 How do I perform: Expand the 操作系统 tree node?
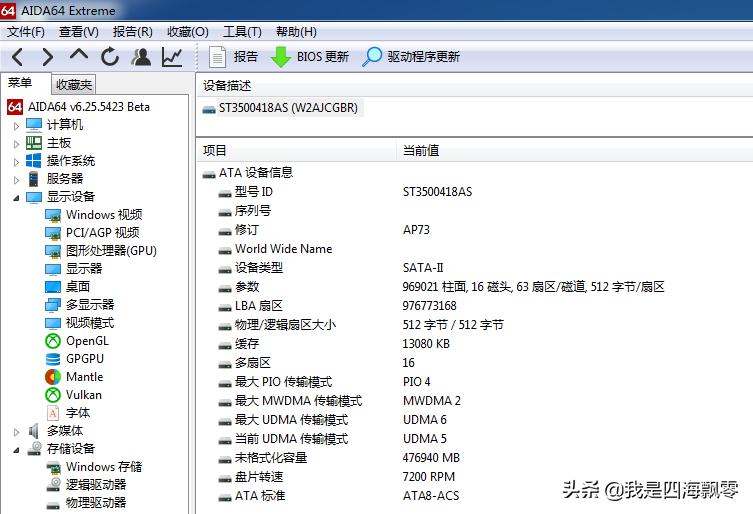(16, 162)
